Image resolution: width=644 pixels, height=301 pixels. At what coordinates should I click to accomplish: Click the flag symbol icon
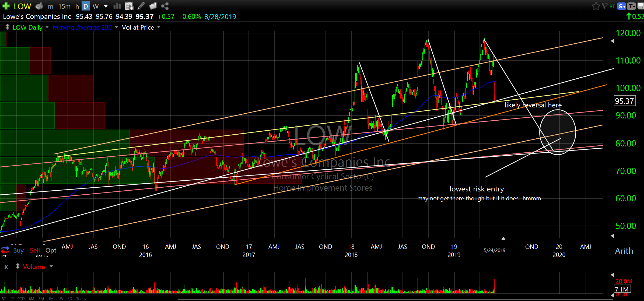point(605,6)
